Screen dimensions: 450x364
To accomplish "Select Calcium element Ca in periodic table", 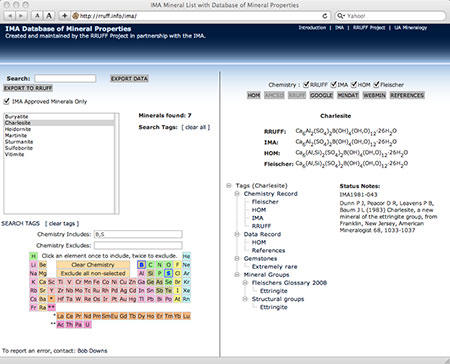I will [x=42, y=282].
